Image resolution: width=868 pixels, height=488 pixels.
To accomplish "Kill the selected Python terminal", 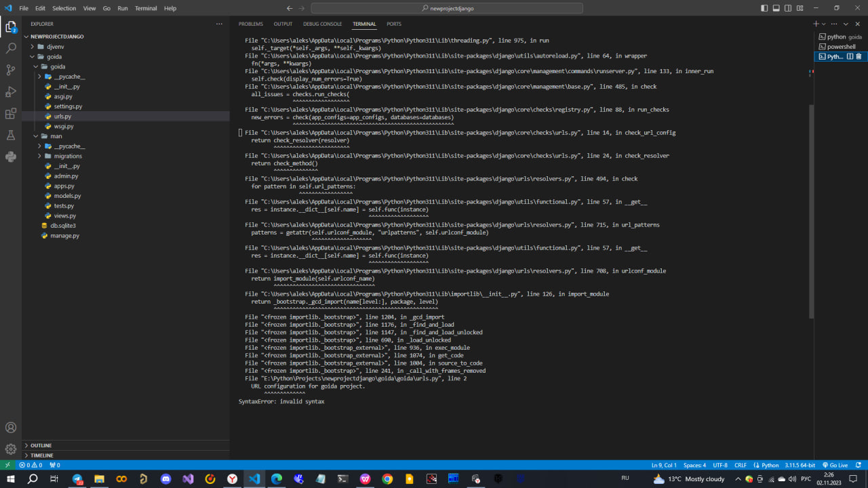I will pos(859,57).
